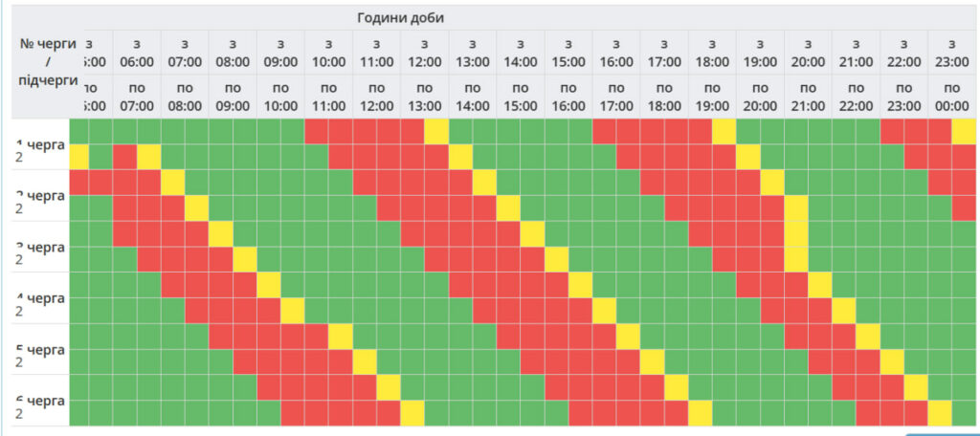Click yellow cell in top row under 12:00
The height and width of the screenshot is (436, 980).
[436, 131]
